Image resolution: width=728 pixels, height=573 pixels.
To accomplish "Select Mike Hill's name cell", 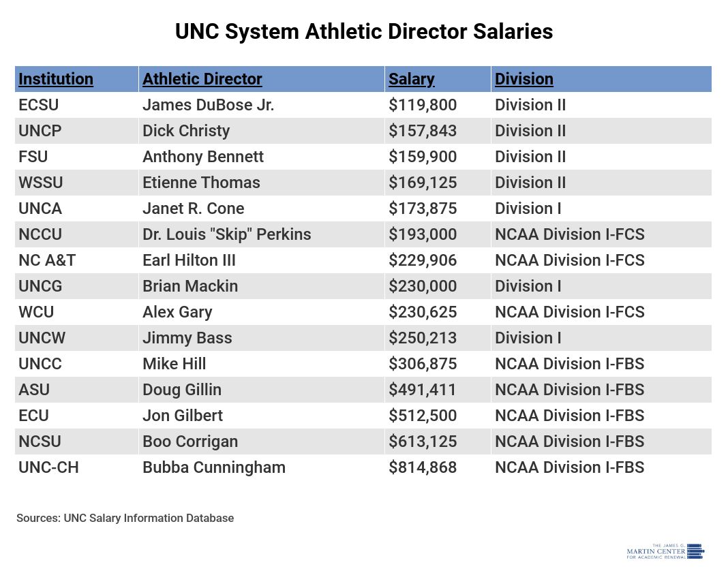I will [174, 364].
